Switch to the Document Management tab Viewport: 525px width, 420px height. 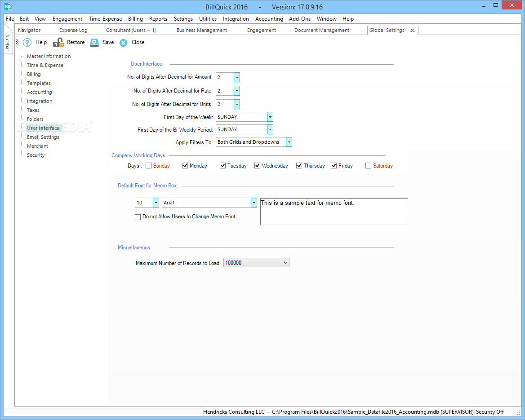[x=322, y=30]
